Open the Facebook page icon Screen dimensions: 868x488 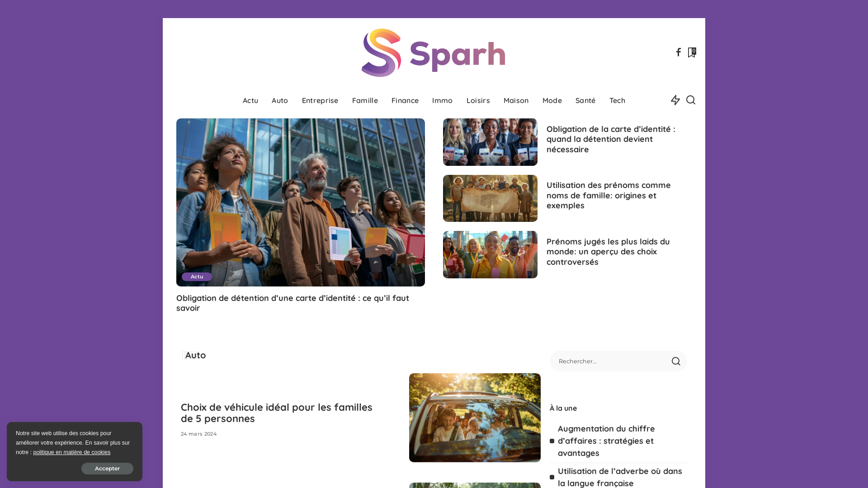pos(678,52)
